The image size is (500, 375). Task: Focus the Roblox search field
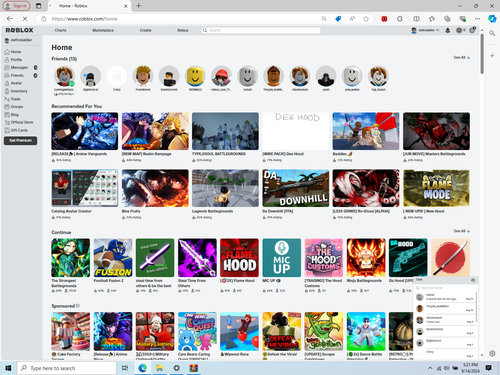261,30
